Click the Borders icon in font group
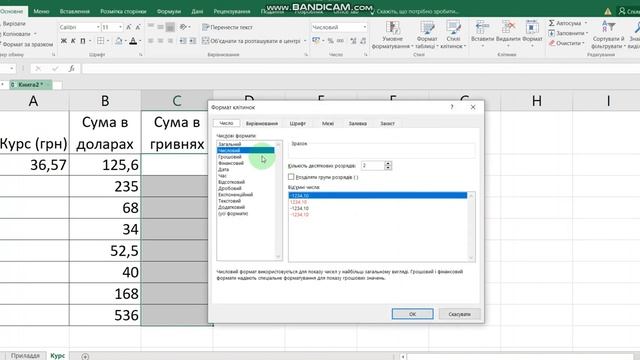The image size is (640, 360). click(100, 41)
